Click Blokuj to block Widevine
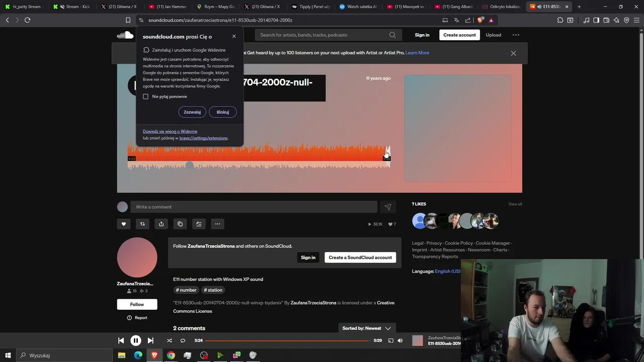Image resolution: width=644 pixels, height=362 pixels. [x=223, y=112]
